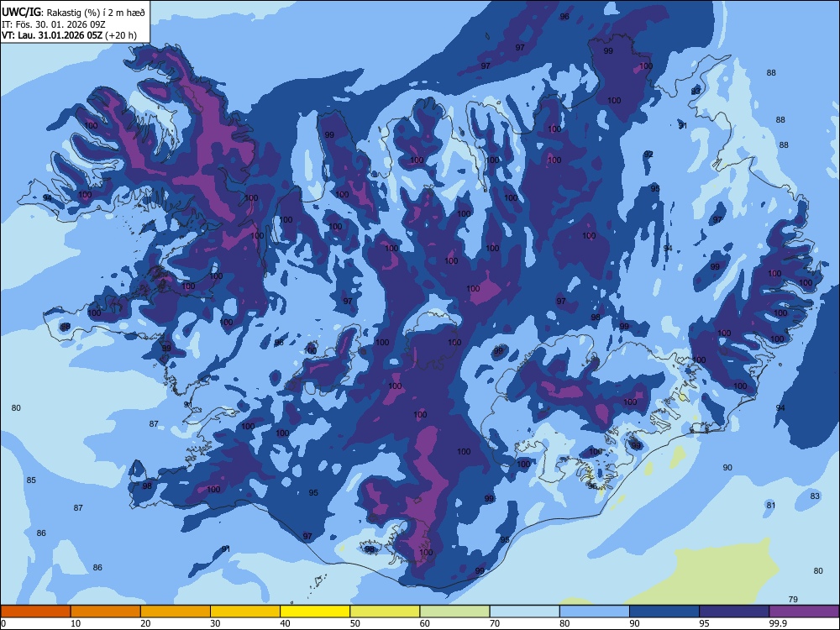Image resolution: width=840 pixels, height=630 pixels.
Task: Click the '90' value over the southeast sea
Action: [x=727, y=468]
